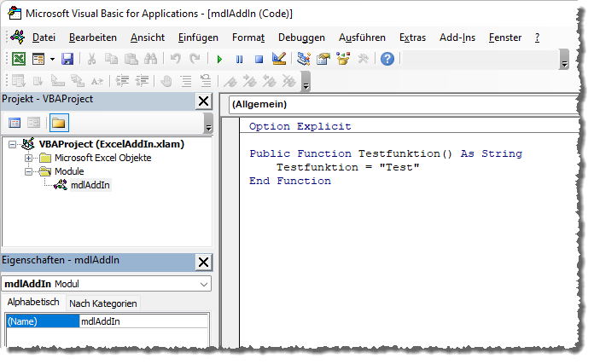Viewport: 594px width, 364px height.
Task: Open the Einfügen menu
Action: 198,38
